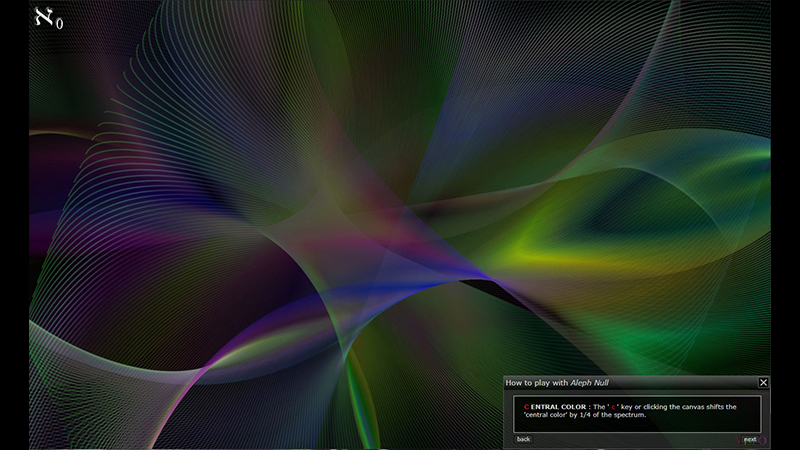This screenshot has width=800, height=450.
Task: Go back to the previous tutorial step
Action: click(x=523, y=439)
